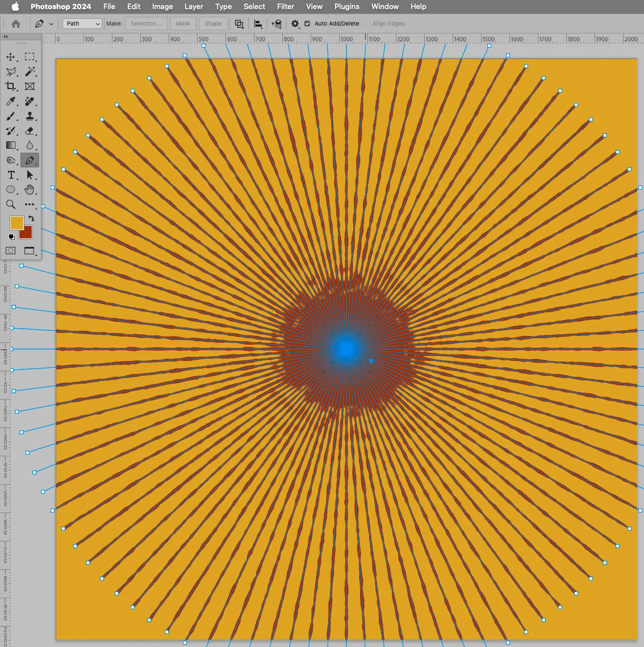
Task: Swap foreground and background colors
Action: [x=31, y=219]
